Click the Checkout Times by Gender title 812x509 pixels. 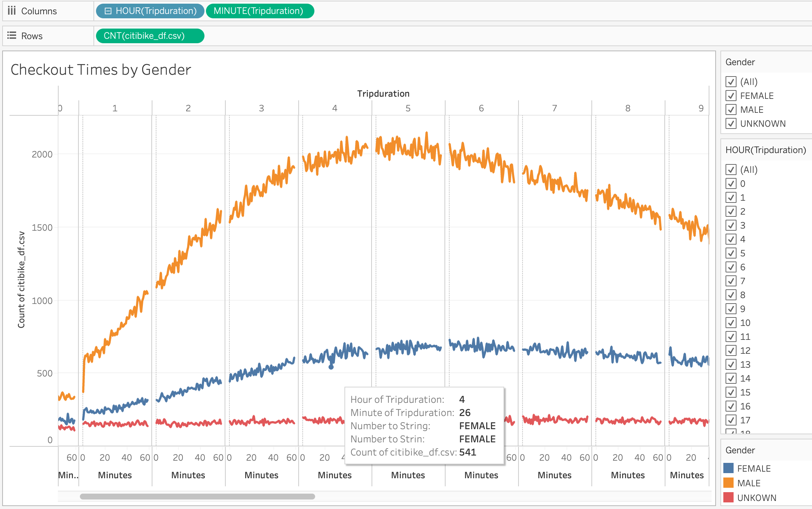(101, 70)
